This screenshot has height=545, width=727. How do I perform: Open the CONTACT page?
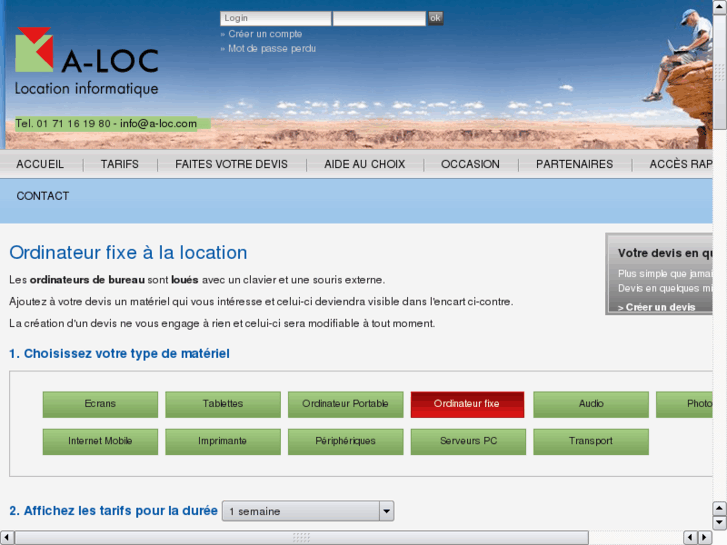(x=43, y=196)
